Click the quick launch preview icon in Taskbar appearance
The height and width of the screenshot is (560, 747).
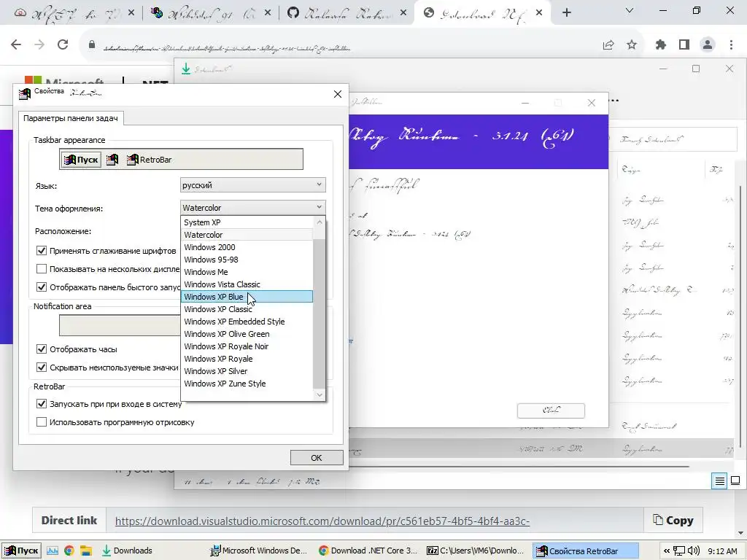pyautogui.click(x=112, y=160)
